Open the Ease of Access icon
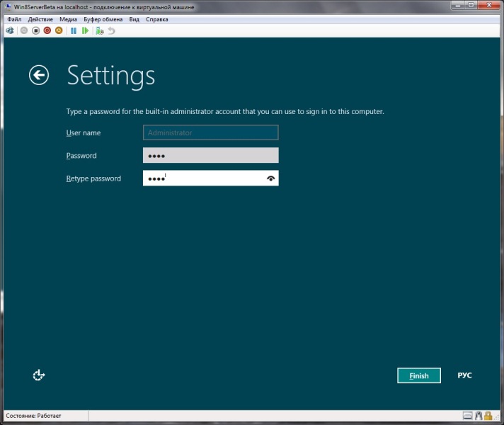Screen dimensions: 504x425 [39, 375]
